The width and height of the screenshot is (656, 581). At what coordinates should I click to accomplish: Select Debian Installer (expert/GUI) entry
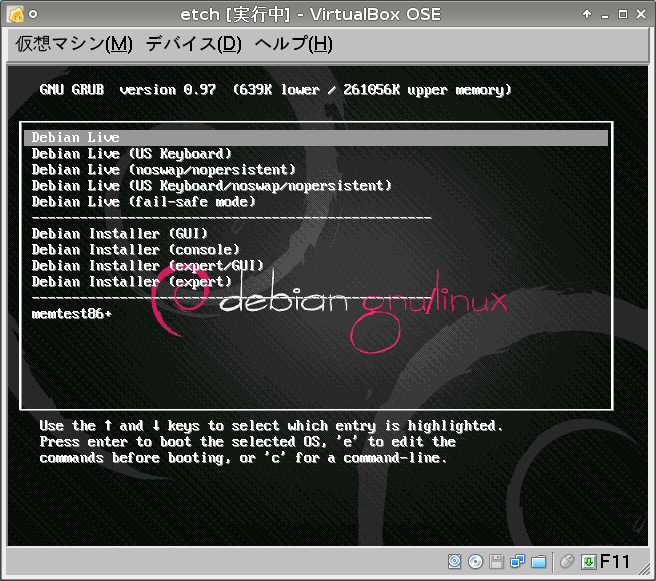point(148,266)
